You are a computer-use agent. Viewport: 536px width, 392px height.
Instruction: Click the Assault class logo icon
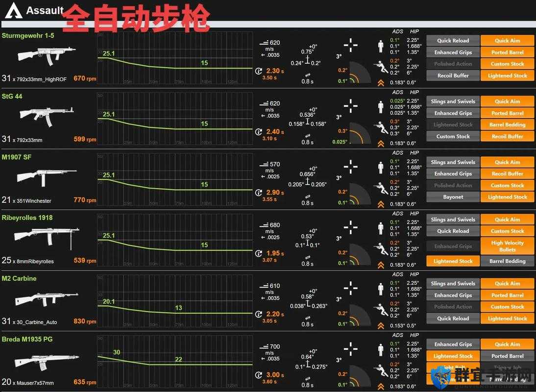[x=14, y=10]
